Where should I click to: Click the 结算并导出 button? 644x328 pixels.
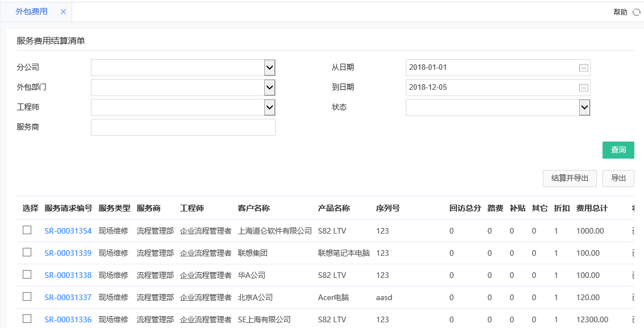click(x=571, y=178)
